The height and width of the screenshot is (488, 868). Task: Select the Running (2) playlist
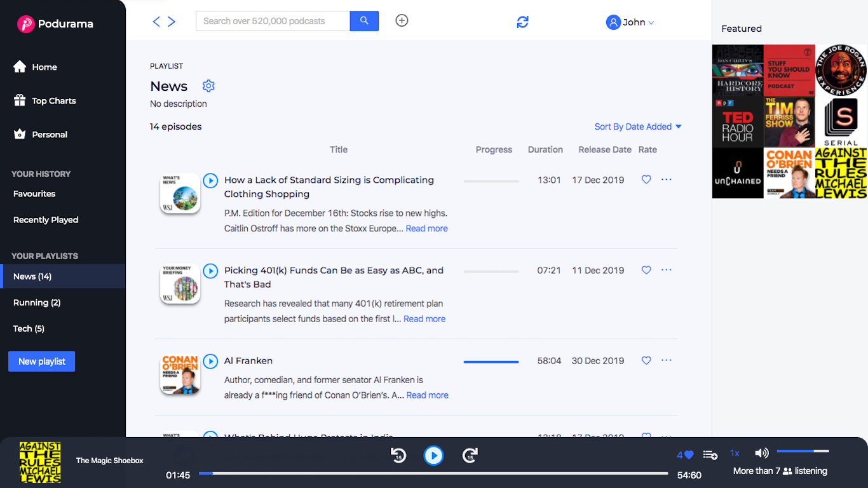click(x=37, y=302)
